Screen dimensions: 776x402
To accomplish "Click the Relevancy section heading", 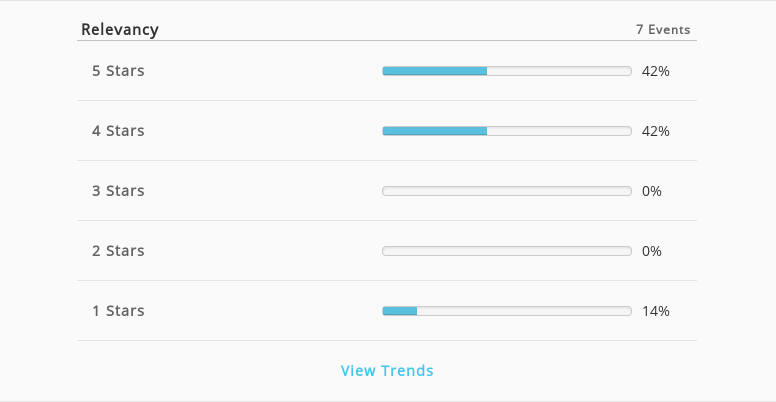I will coord(120,29).
